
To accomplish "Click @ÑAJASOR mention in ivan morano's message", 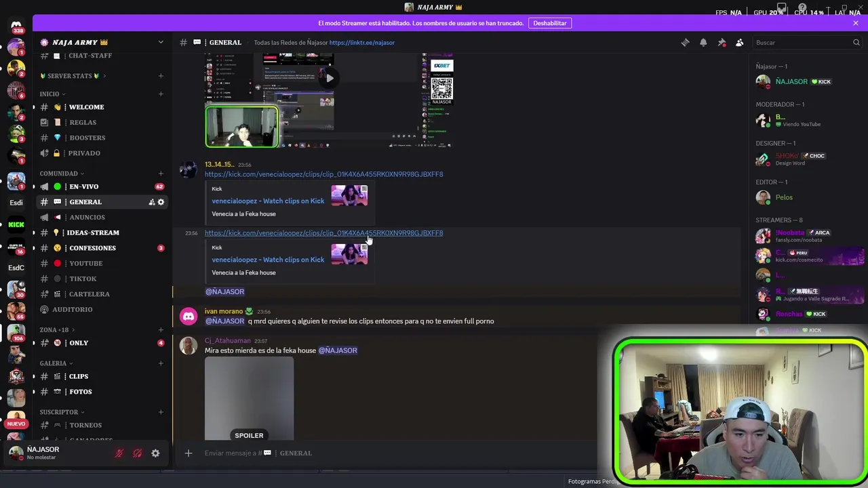I will (224, 321).
